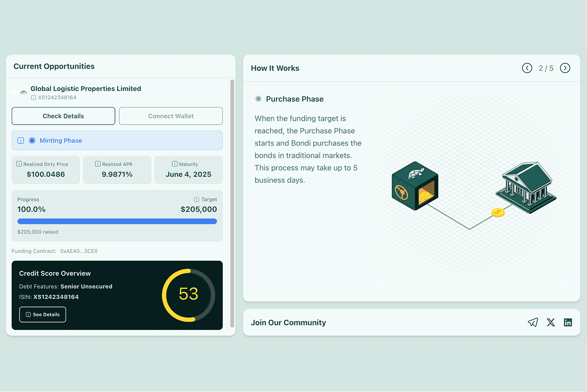Viewport: 587px width, 392px height.
Task: Click Maturity info icon
Action: tap(175, 164)
